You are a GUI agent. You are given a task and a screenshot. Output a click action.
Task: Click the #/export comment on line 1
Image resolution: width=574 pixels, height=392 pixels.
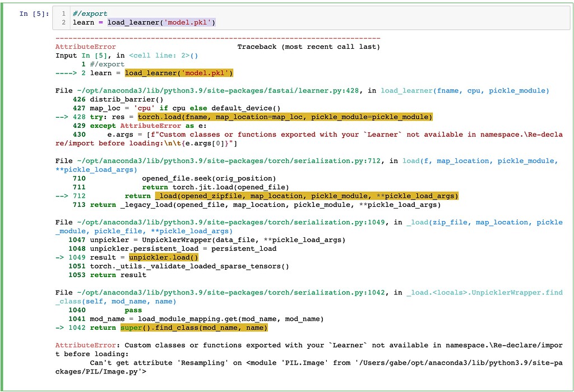tap(90, 13)
